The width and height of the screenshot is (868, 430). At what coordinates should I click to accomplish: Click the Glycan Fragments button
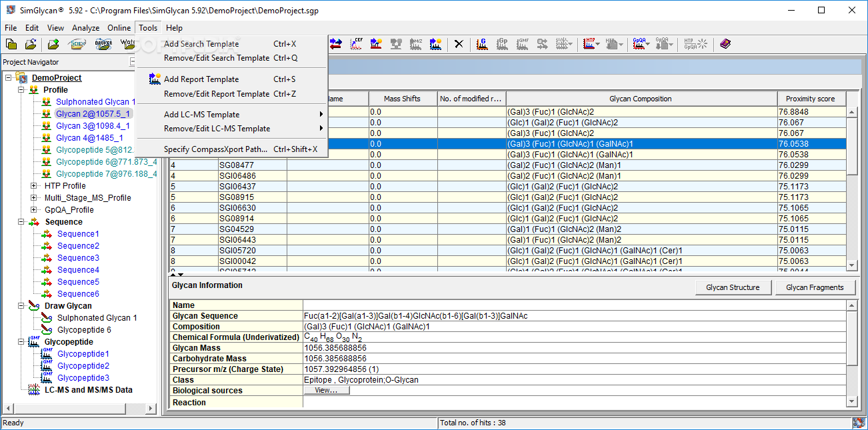(815, 287)
